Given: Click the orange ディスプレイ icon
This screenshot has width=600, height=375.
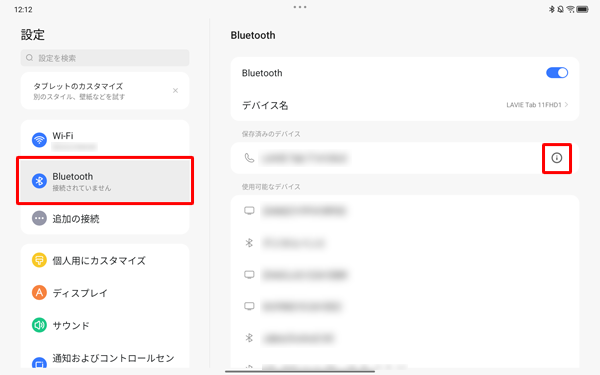Looking at the screenshot, I should pos(39,293).
